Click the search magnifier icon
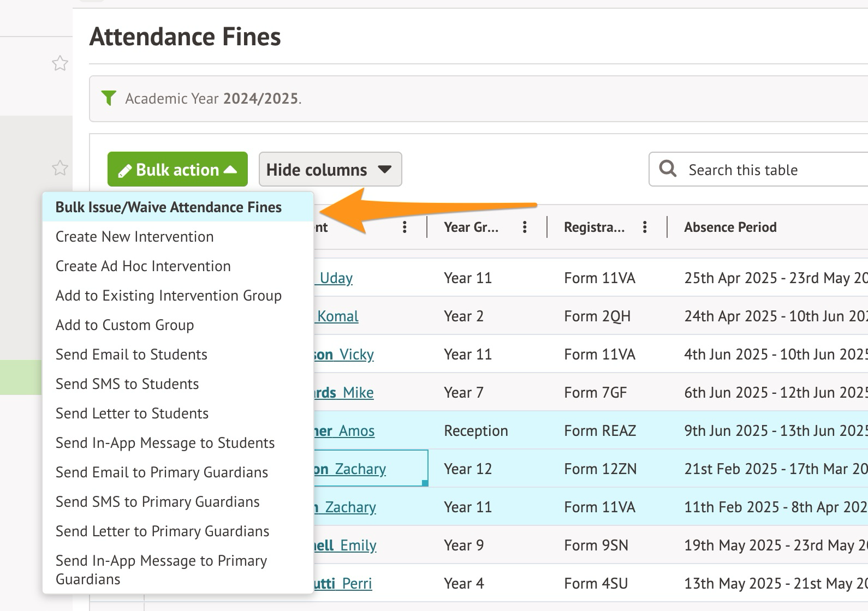868x611 pixels. click(668, 169)
